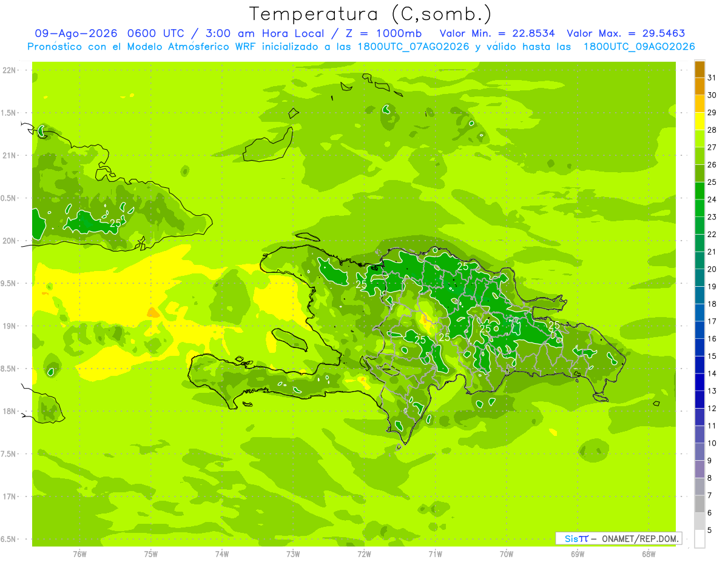The height and width of the screenshot is (562, 728).
Task: Select valid-until time "1800UTC_09AGO2026"
Action: pos(639,47)
